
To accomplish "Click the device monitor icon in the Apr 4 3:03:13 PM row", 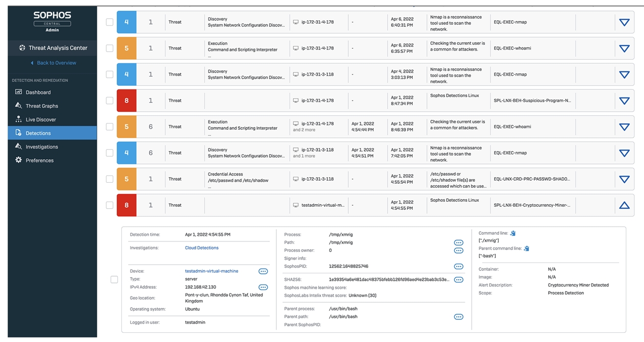I will 296,75.
